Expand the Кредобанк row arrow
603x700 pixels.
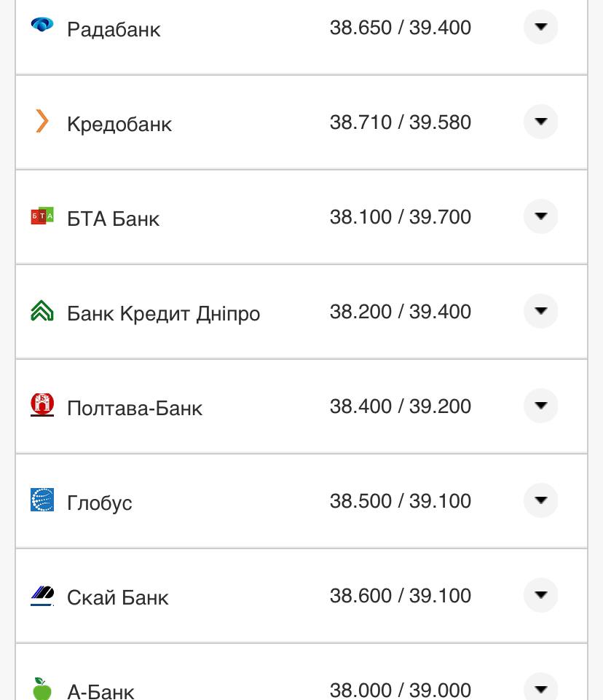[x=540, y=122]
